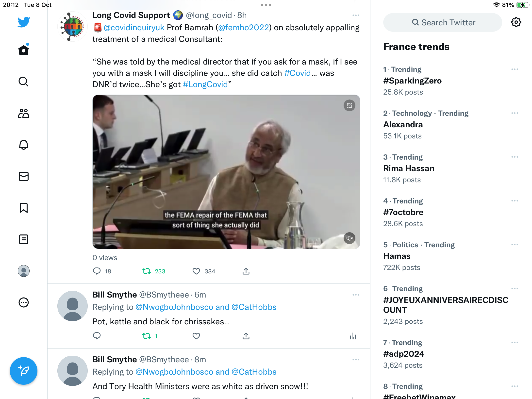Open options for #SparkingZero trend

point(515,69)
